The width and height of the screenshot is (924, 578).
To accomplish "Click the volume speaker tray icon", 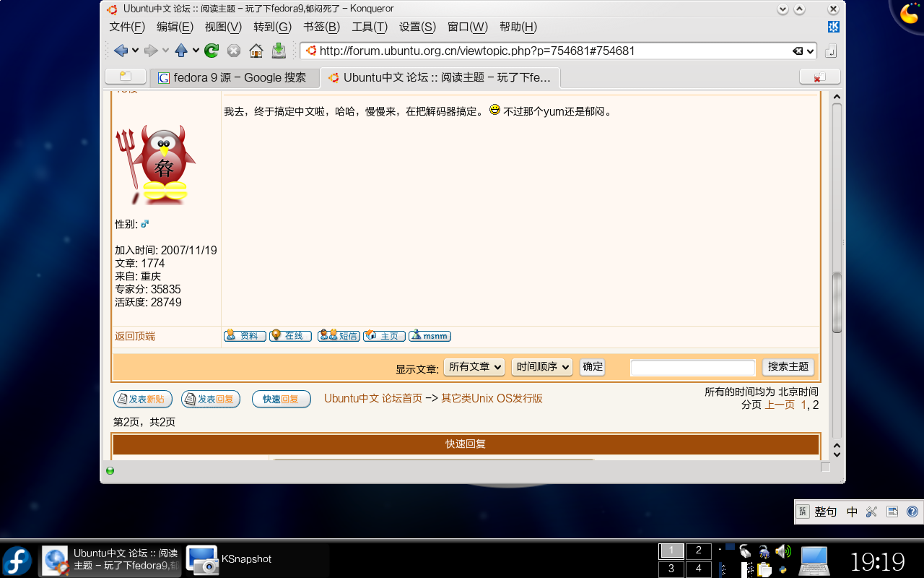I will 783,551.
